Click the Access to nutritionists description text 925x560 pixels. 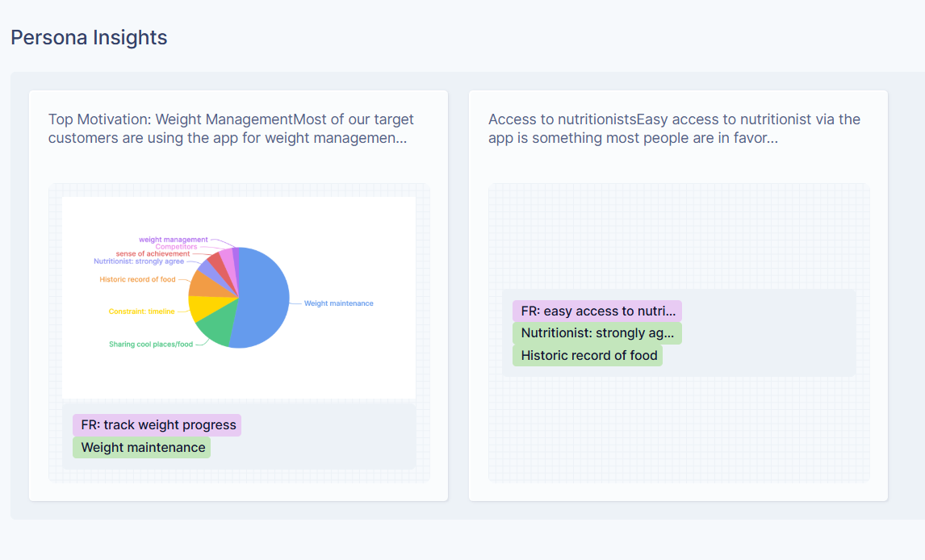674,128
